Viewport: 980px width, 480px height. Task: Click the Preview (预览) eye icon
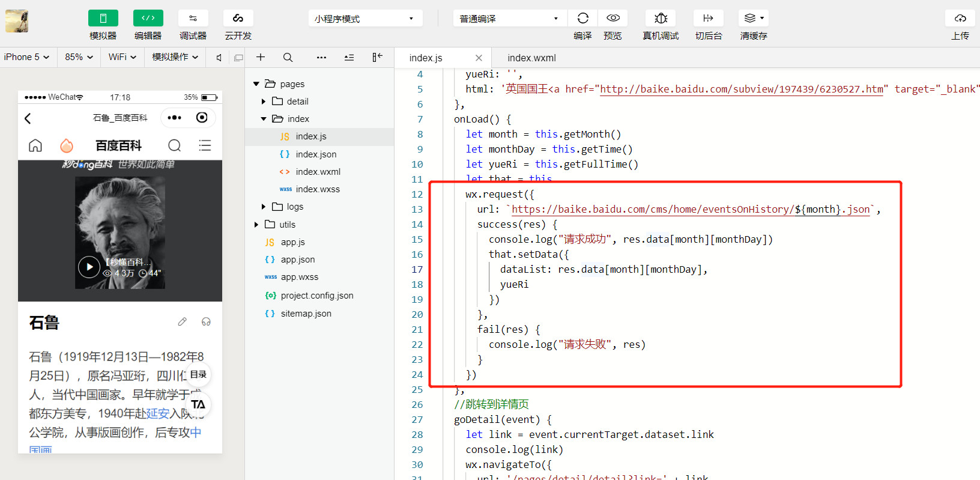612,18
